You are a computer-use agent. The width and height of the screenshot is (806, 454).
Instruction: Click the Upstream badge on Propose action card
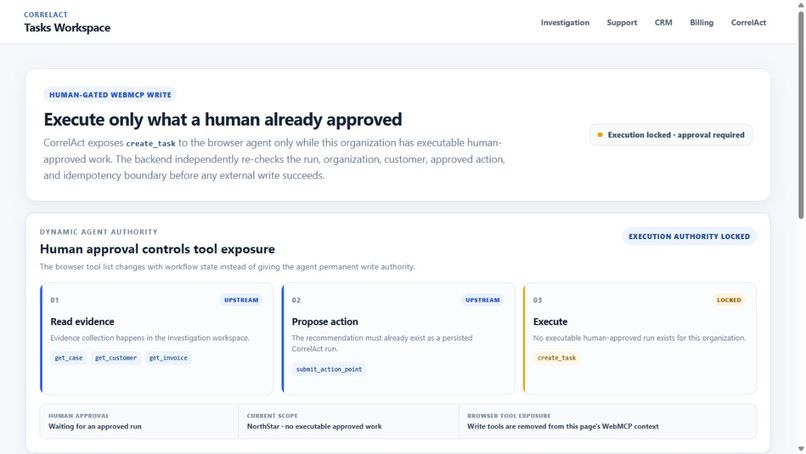(482, 300)
